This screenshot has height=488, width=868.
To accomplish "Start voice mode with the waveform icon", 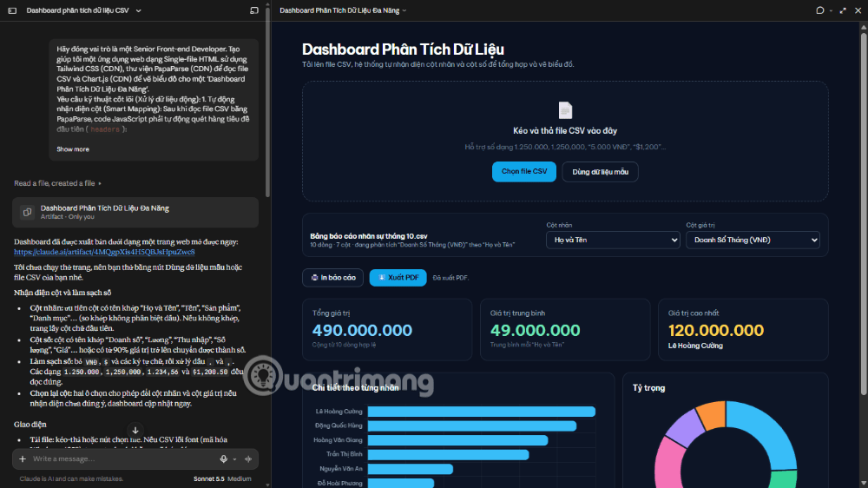I will pyautogui.click(x=248, y=458).
